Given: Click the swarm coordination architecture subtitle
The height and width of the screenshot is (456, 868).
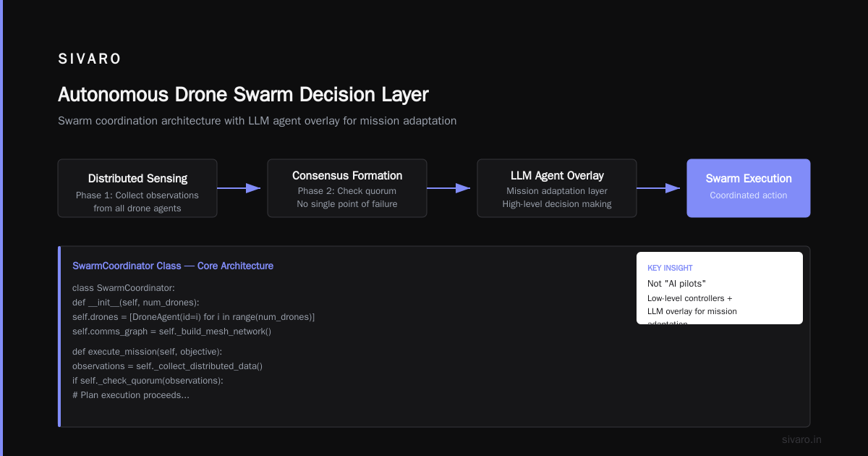Looking at the screenshot, I should 257,121.
